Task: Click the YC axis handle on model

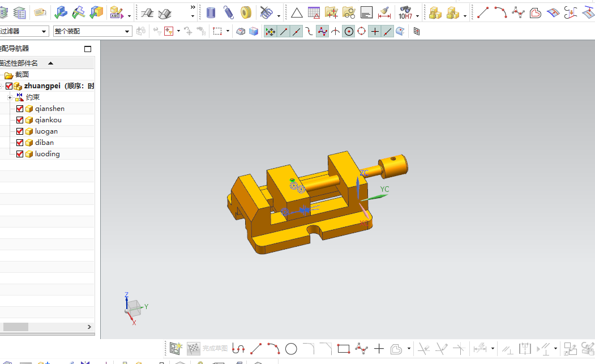Action: 380,196
